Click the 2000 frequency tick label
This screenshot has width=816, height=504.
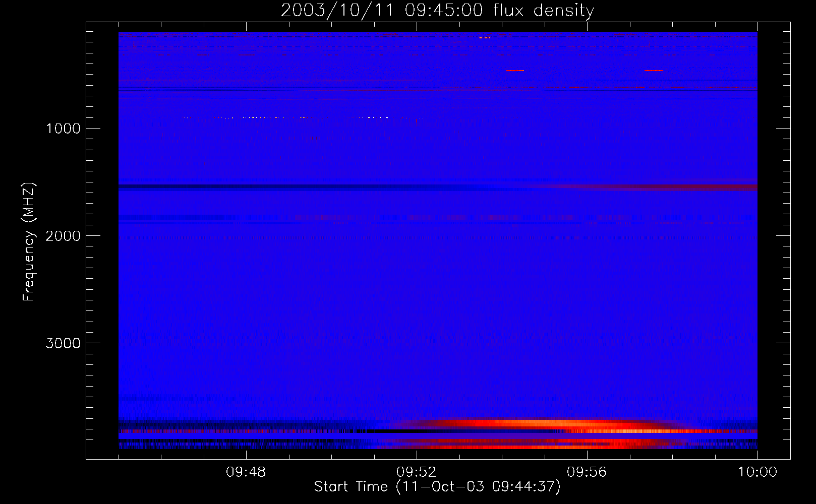click(x=63, y=236)
